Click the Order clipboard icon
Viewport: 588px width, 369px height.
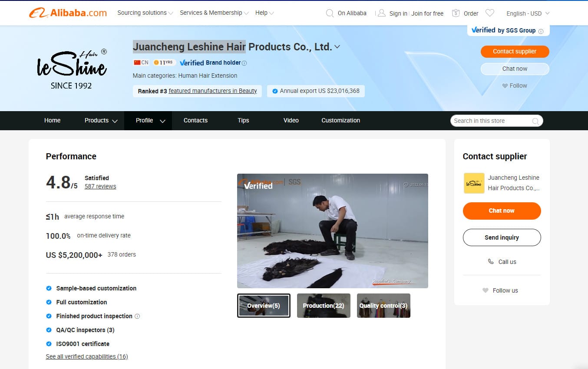(x=456, y=13)
